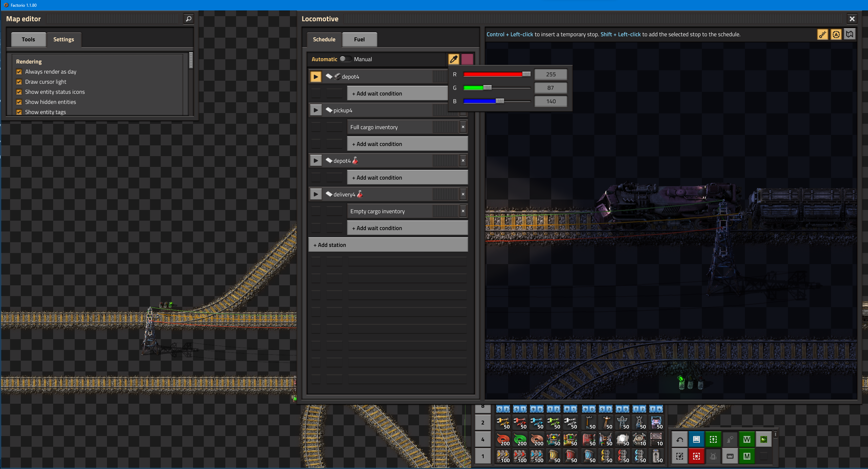
Task: Click the red deconstruction planner shortcut button
Action: pyautogui.click(x=696, y=456)
